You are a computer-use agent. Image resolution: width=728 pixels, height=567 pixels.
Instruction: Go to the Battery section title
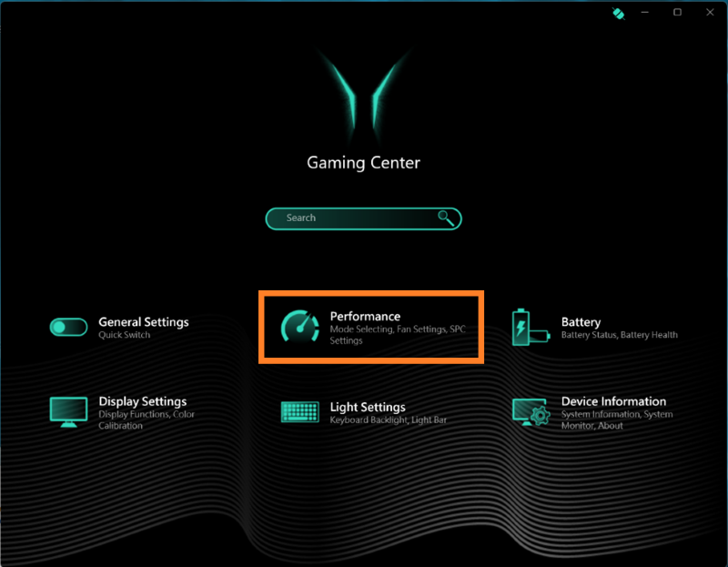click(x=581, y=322)
